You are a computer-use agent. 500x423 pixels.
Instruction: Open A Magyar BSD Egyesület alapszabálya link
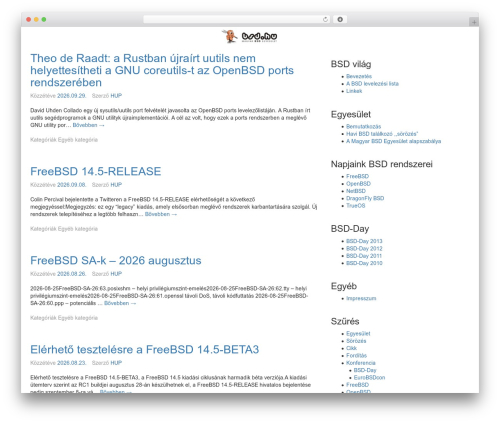coord(393,141)
